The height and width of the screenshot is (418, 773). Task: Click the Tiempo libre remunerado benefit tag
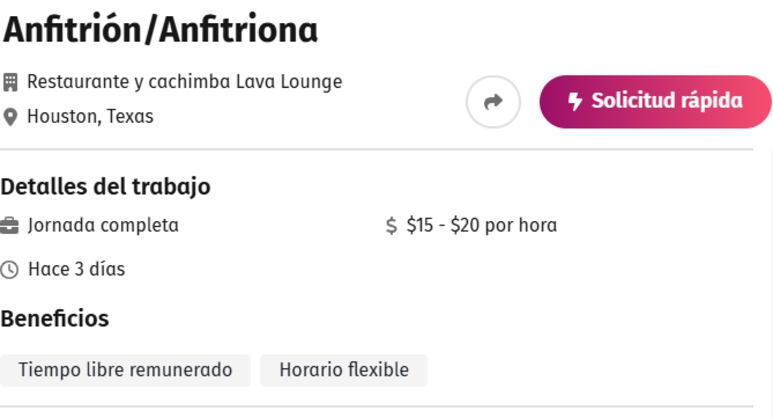(x=125, y=370)
